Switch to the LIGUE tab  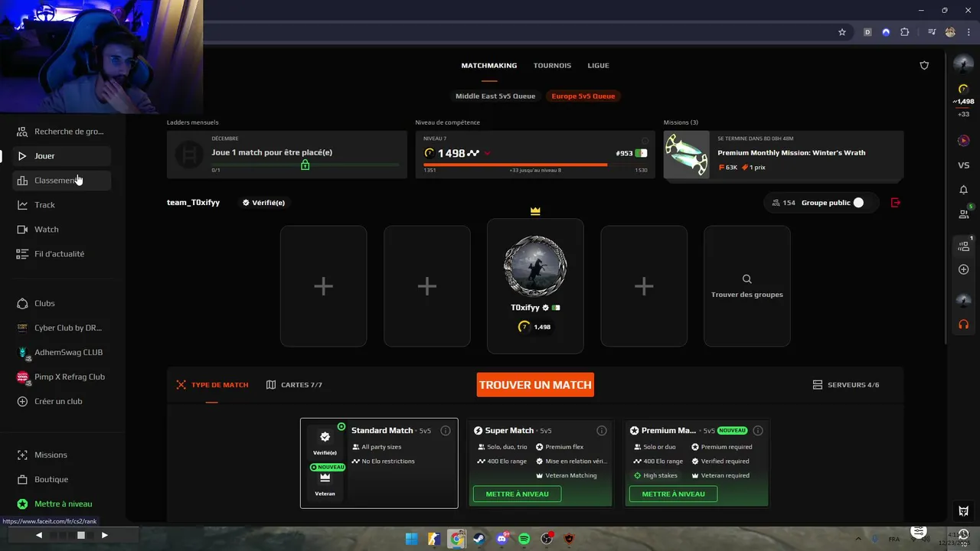598,66
